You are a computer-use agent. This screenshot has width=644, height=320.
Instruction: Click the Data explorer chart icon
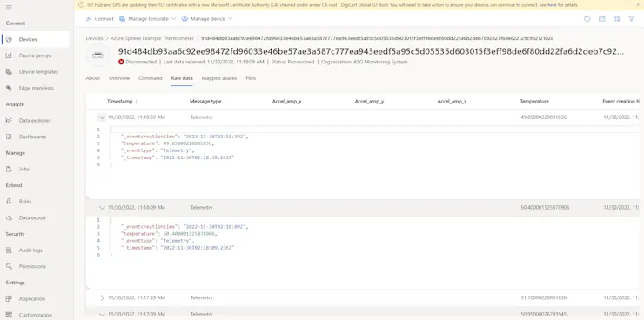coord(9,121)
